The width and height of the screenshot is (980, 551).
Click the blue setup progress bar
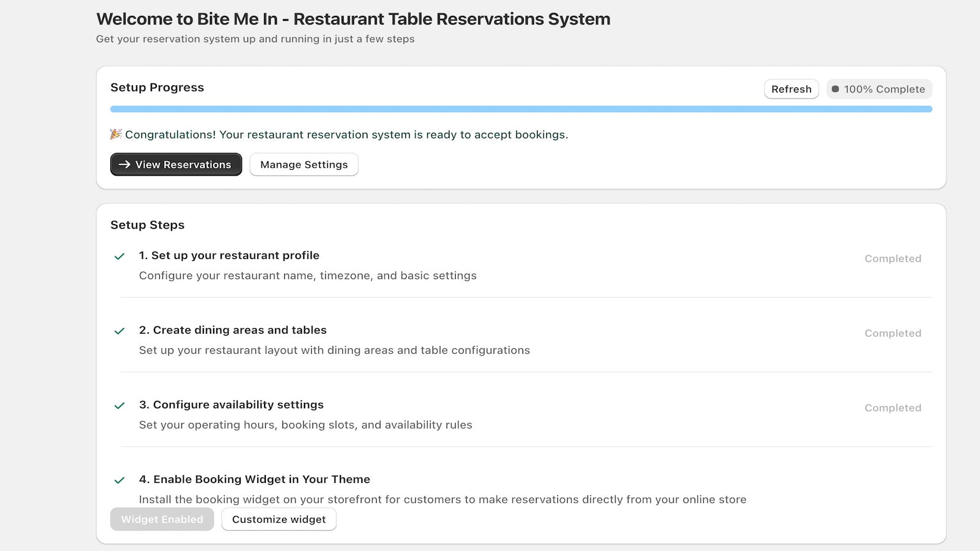coord(521,109)
